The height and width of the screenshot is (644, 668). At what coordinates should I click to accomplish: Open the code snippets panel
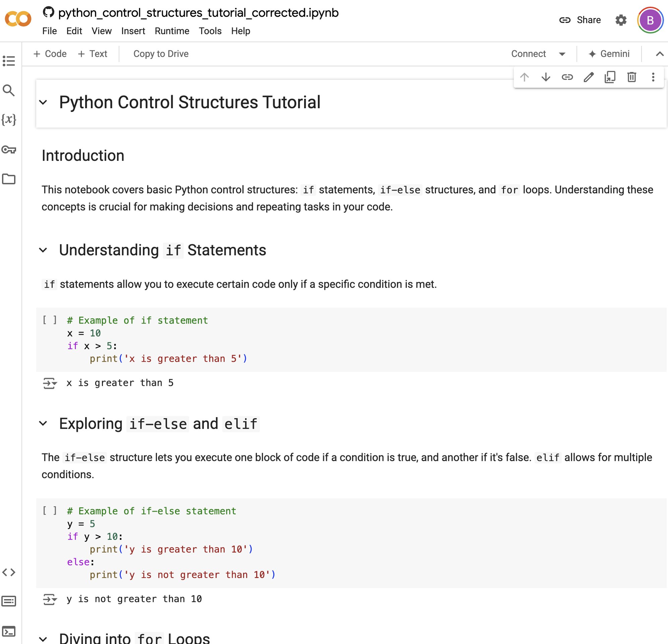(x=9, y=572)
